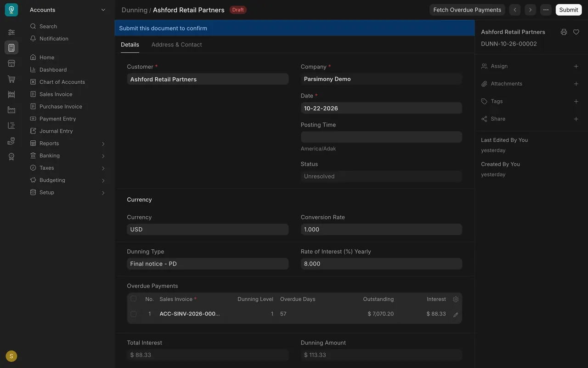Add an attachment with plus icon
The image size is (588, 368).
pyautogui.click(x=576, y=84)
